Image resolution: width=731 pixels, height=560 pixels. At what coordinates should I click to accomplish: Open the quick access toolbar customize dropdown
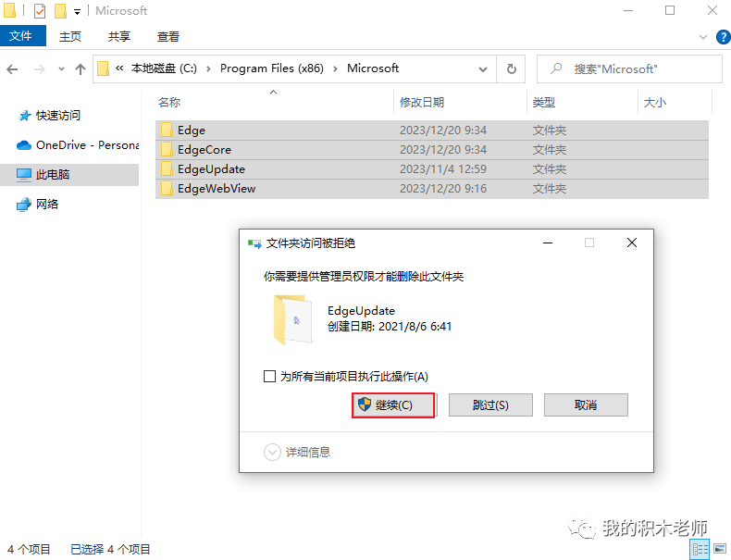point(78,12)
